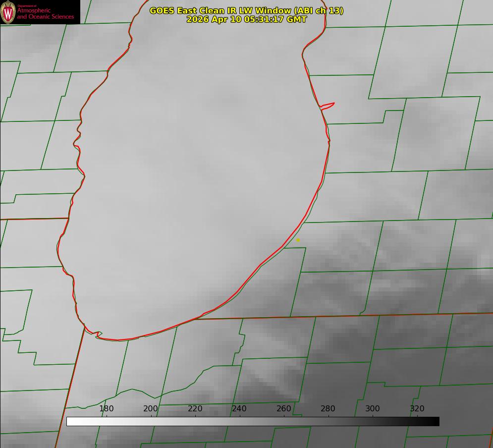Image resolution: width=493 pixels, height=448 pixels.
Task: Click the small 'Department of' text
Action: click(27, 6)
